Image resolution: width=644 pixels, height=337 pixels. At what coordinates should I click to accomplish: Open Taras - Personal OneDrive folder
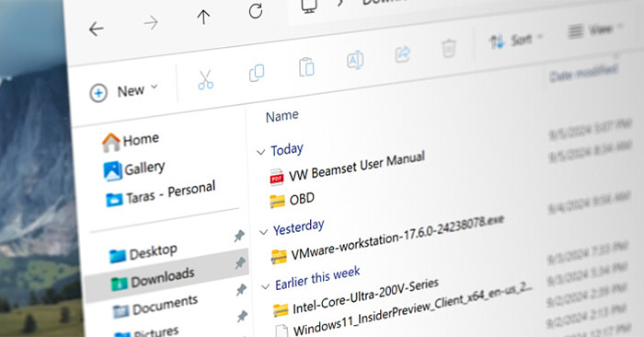[160, 193]
